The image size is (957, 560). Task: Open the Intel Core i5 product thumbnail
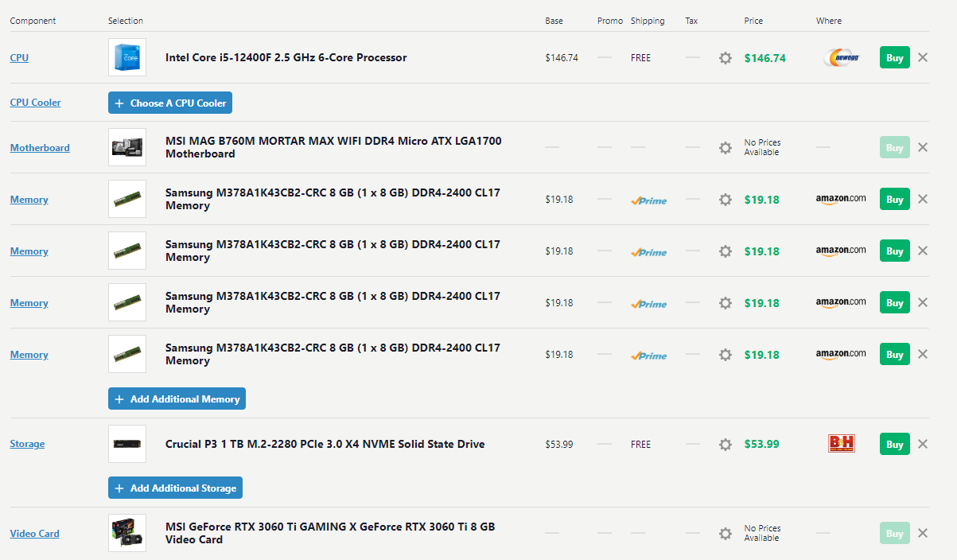click(x=127, y=57)
